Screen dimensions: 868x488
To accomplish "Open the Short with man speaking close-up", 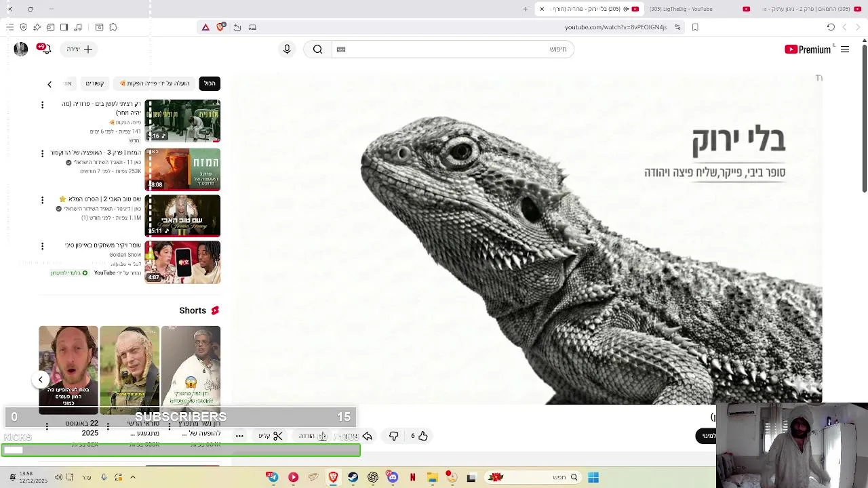I will 68,370.
